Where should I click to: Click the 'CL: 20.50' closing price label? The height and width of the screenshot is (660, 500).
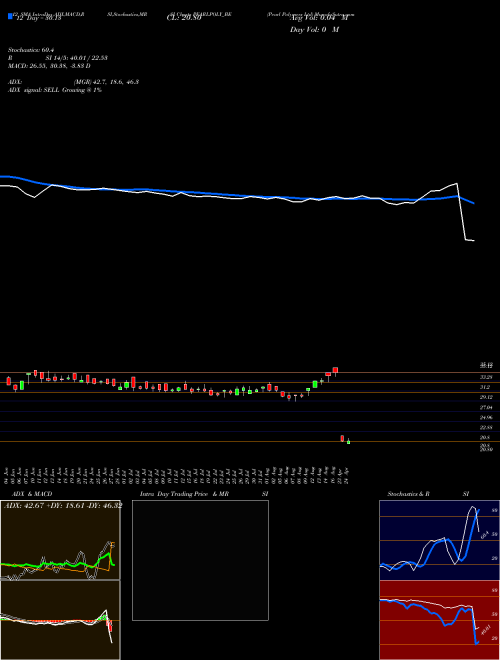184,18
